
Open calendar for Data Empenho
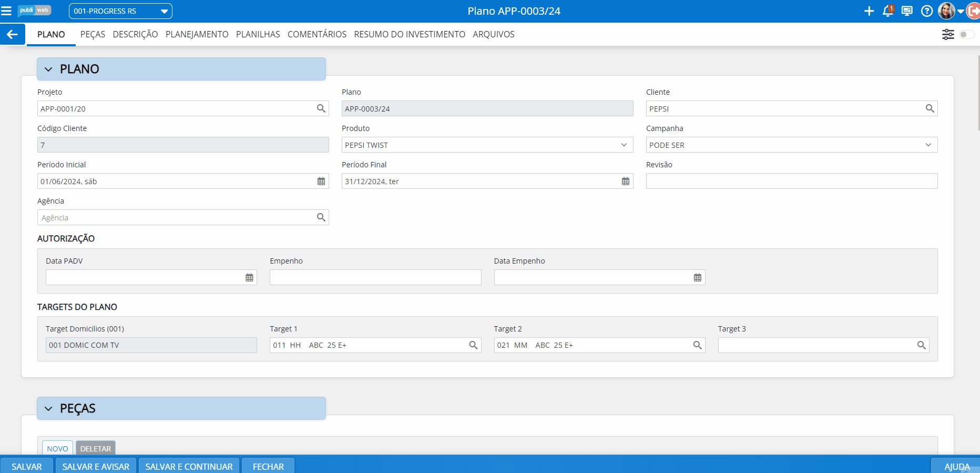click(x=698, y=277)
